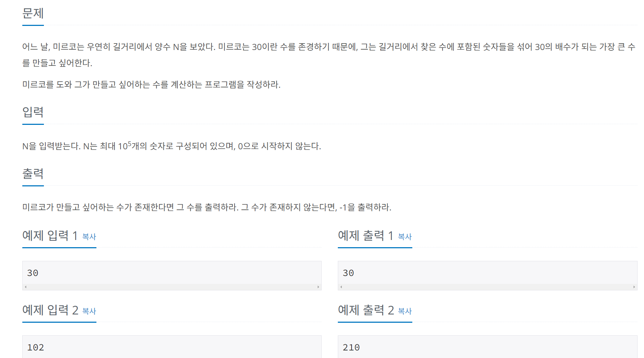Click right scroll arrow in 예제 출력 1 box
644x358 pixels.
pyautogui.click(x=634, y=287)
